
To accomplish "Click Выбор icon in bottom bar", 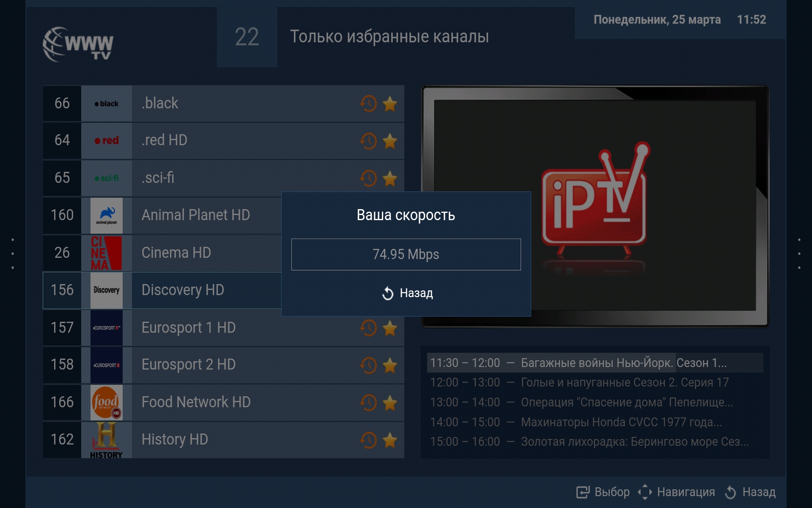I will point(583,492).
